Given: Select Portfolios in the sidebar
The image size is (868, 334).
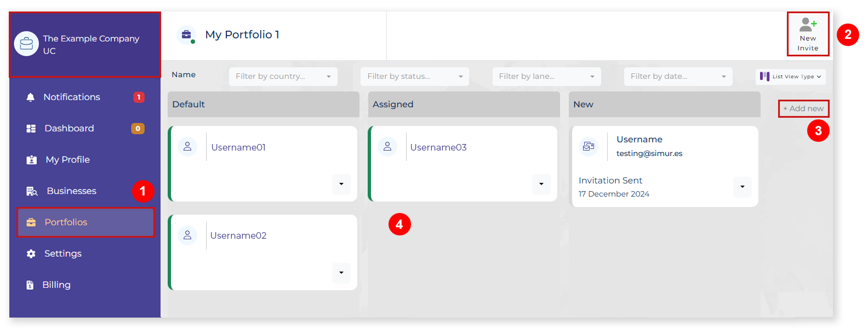Looking at the screenshot, I should click(x=85, y=222).
